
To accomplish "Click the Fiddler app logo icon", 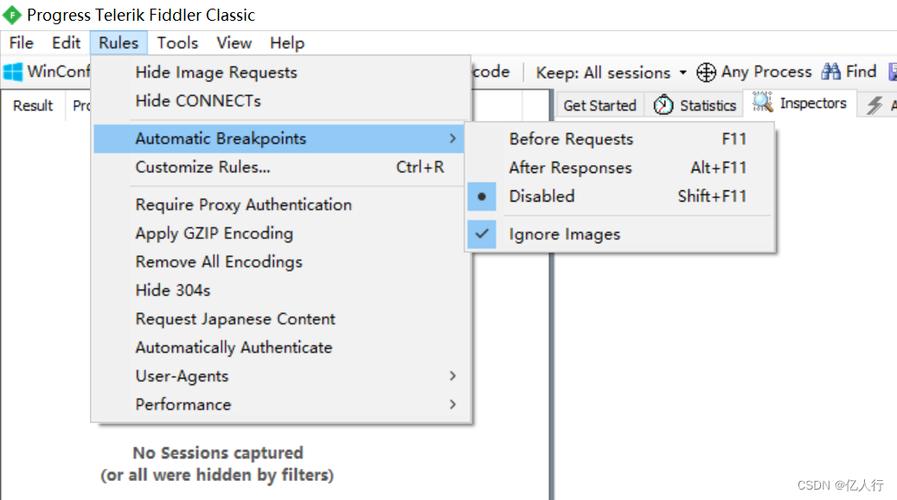I will [x=12, y=15].
